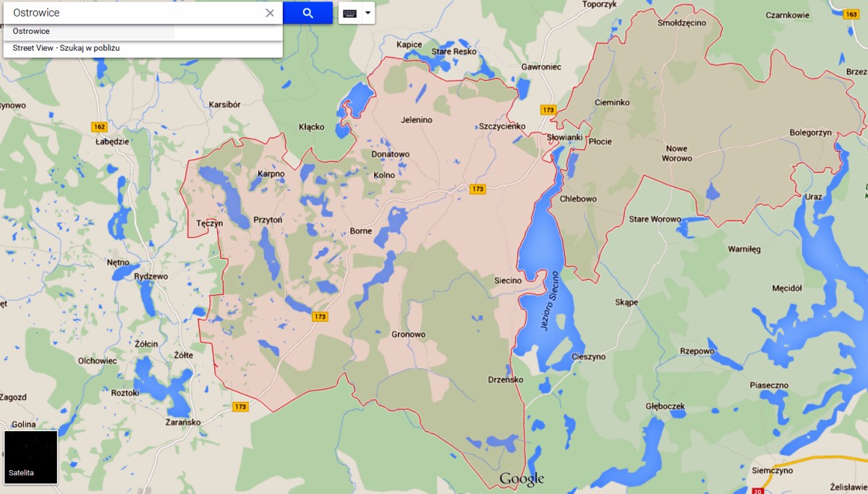Click the Bolegorzyn town label

(810, 133)
